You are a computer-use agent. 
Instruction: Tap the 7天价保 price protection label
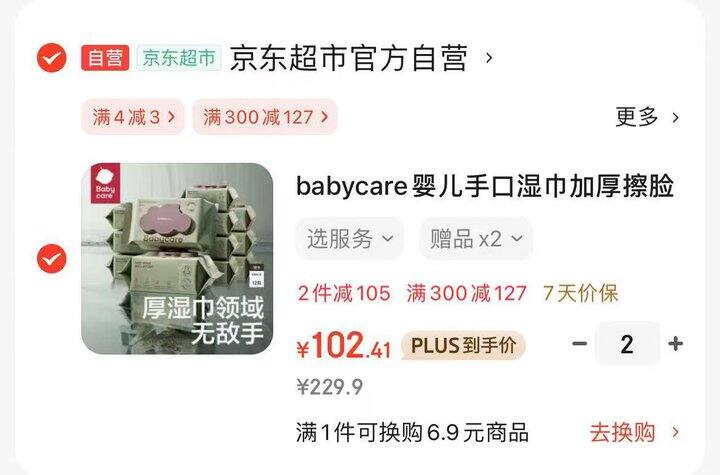click(x=580, y=293)
